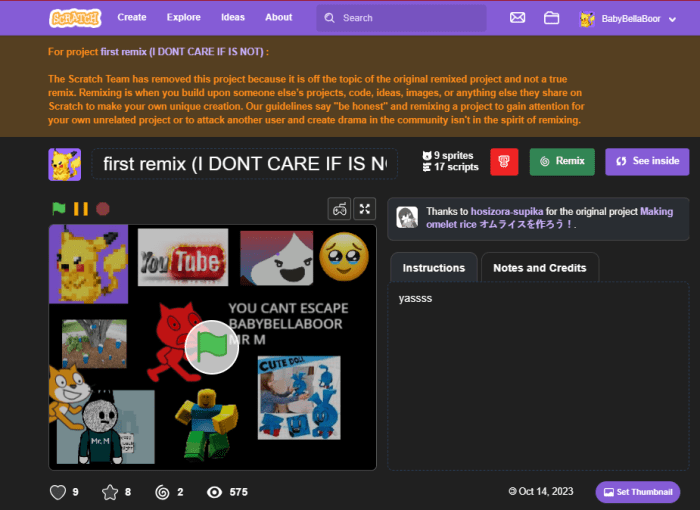Viewport: 700px width, 510px height.
Task: Click the crying emoji sprite on stage
Action: (344, 257)
